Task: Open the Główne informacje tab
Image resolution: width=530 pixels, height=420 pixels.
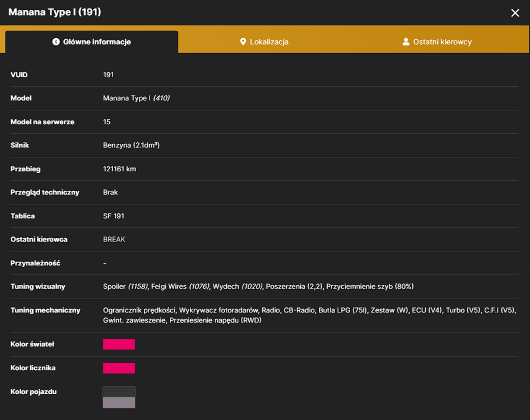Action: tap(91, 42)
